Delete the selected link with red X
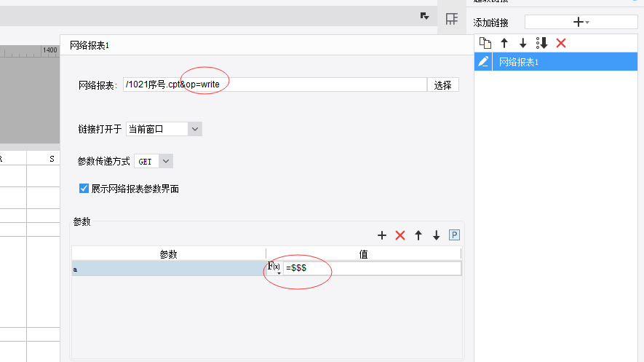The height and width of the screenshot is (362, 644). pyautogui.click(x=561, y=43)
